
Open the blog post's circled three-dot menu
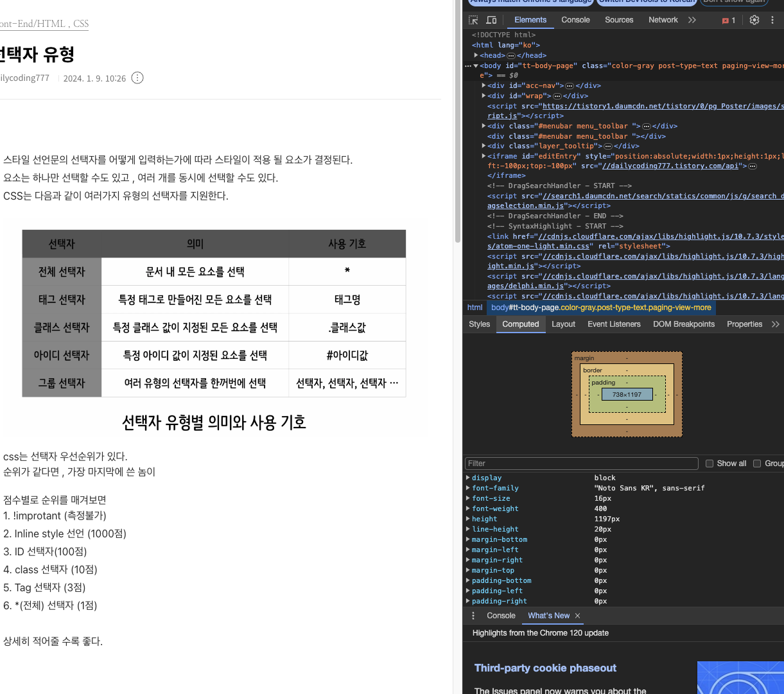tap(137, 78)
